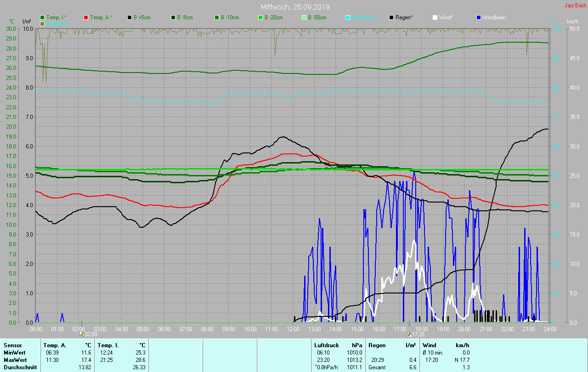Click the green Temp. I. legend swatch
Screen dimensions: 588x372
coord(42,17)
